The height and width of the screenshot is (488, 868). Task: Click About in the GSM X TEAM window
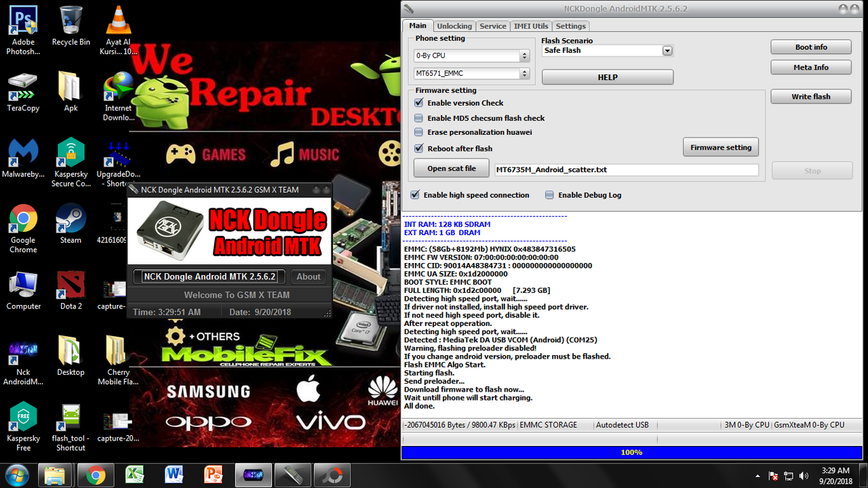(x=309, y=277)
